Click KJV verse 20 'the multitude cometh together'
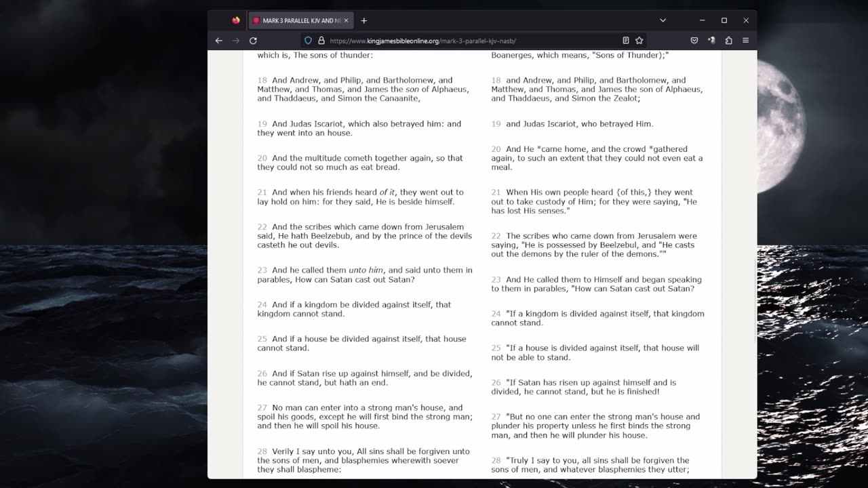868x488 pixels. [x=360, y=163]
